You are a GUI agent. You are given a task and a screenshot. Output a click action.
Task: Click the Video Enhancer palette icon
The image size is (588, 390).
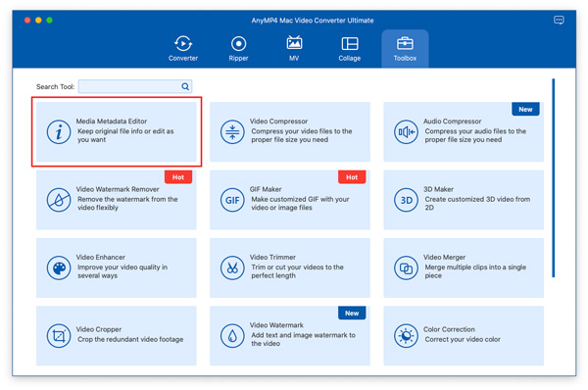coord(59,268)
